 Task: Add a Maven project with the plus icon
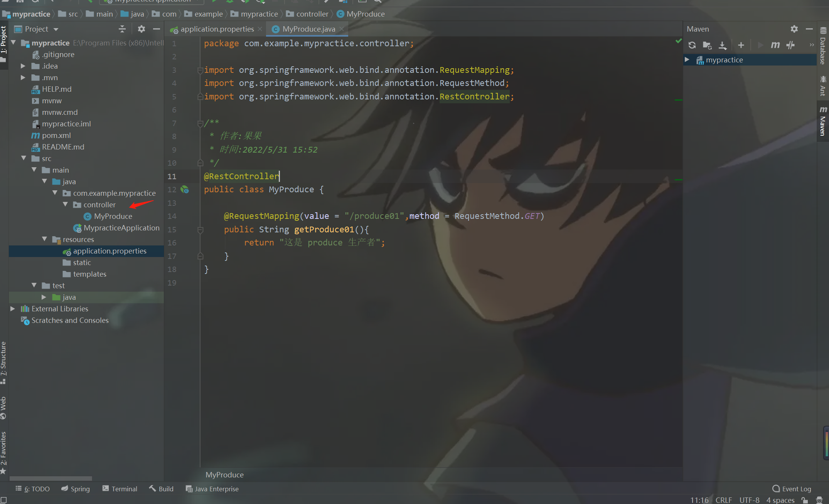(741, 45)
